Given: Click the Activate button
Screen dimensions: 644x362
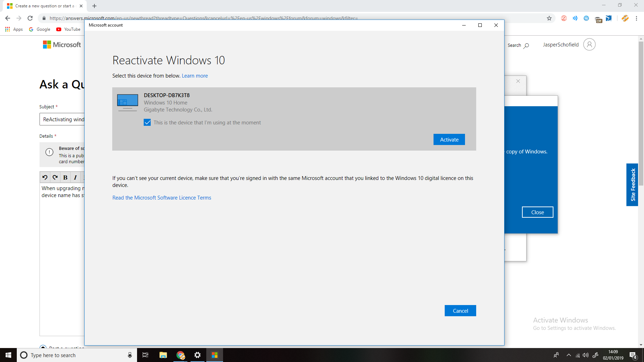Looking at the screenshot, I should 449,139.
